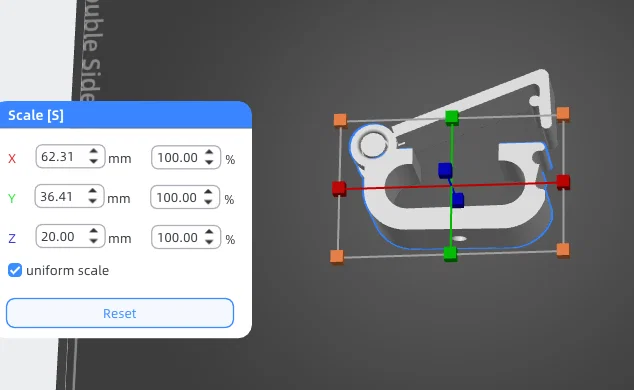Select the top-right orange corner handle
Screen dimensions: 634x390
click(563, 114)
